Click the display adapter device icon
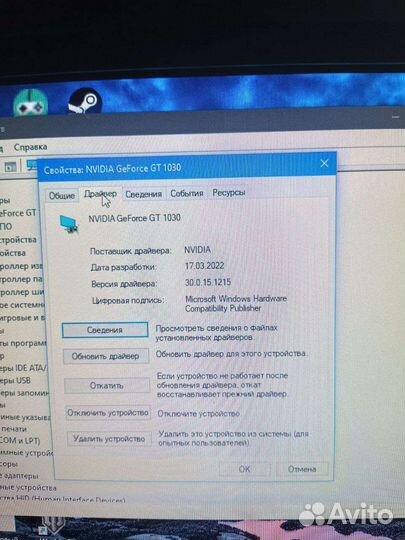 [x=69, y=224]
